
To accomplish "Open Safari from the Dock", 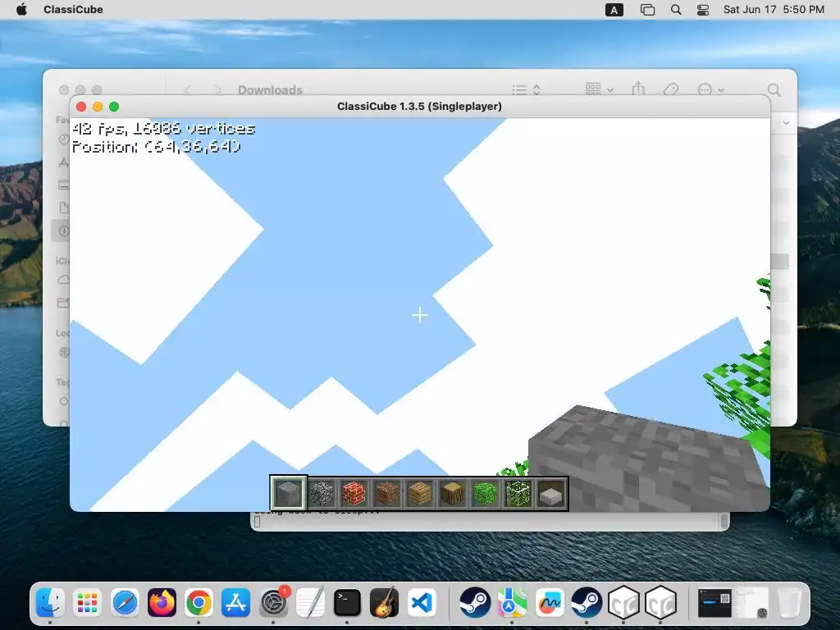I will 125,603.
